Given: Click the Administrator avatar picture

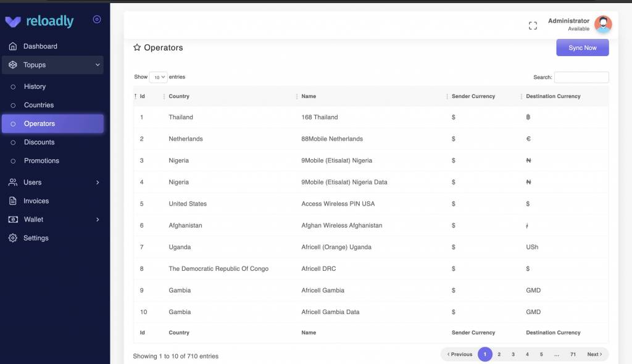Looking at the screenshot, I should pyautogui.click(x=602, y=25).
